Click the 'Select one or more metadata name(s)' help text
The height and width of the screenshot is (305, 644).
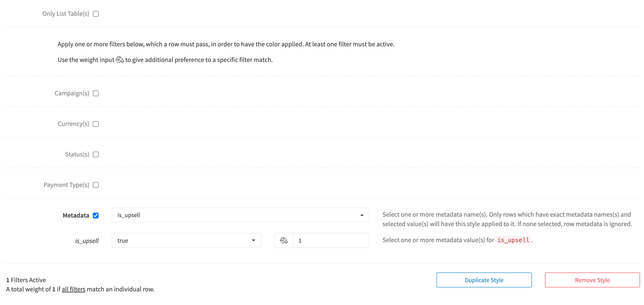tap(507, 219)
